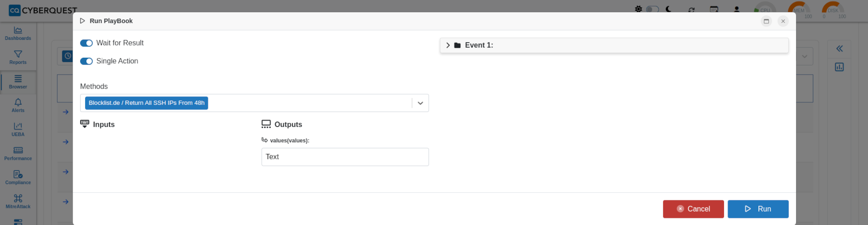Click the values Text output field
The width and height of the screenshot is (868, 225).
tap(345, 157)
